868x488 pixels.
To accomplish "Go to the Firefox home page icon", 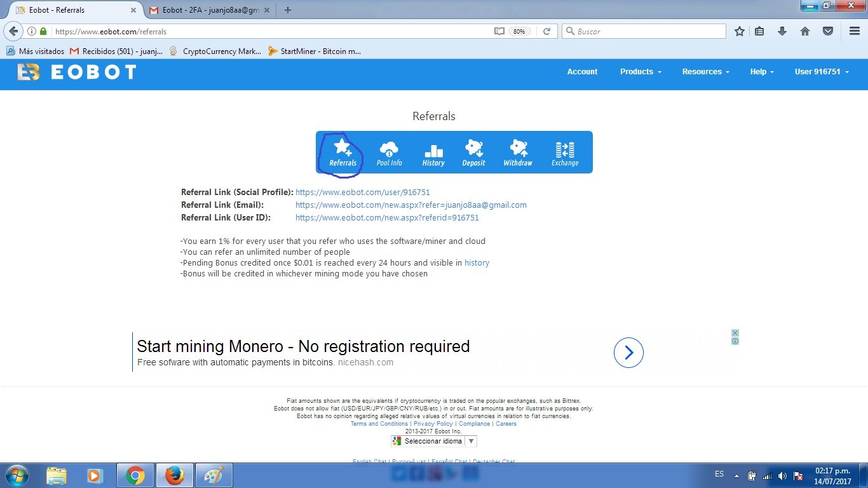I will pos(805,31).
